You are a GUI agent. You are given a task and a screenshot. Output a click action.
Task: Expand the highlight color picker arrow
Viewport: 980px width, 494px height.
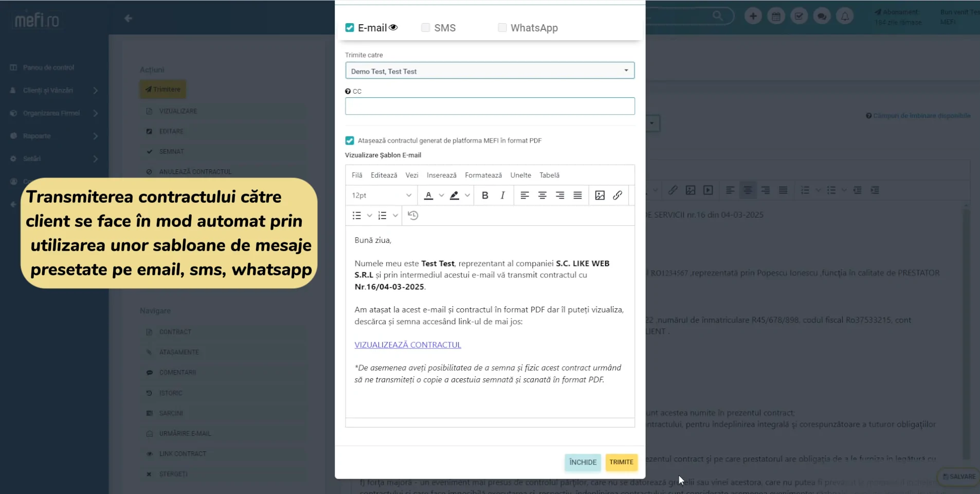(467, 196)
